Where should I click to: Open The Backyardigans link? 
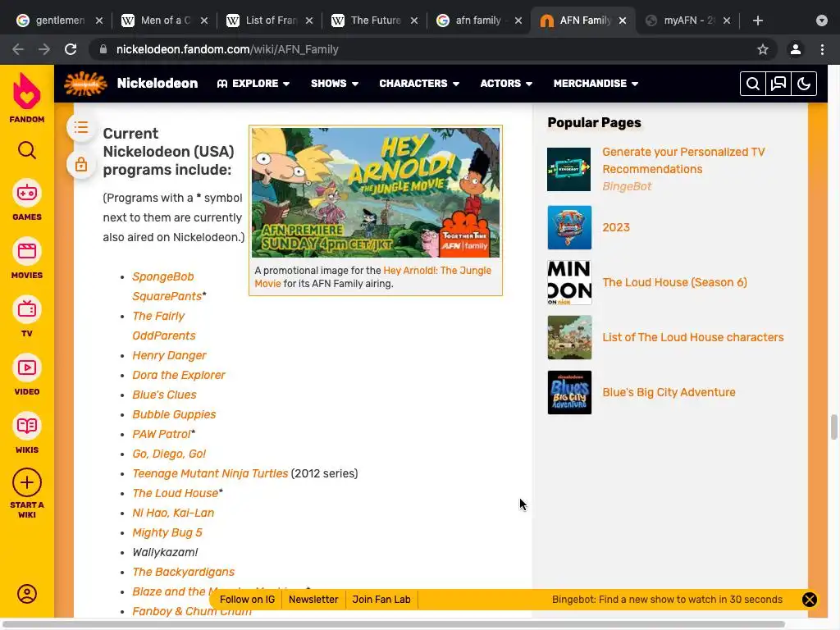183,572
